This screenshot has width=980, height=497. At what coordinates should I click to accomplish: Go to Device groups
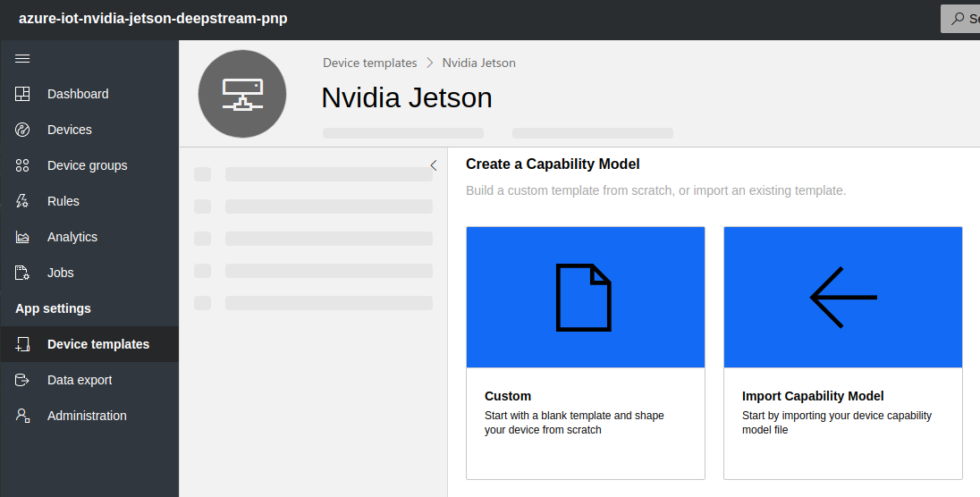(x=89, y=165)
